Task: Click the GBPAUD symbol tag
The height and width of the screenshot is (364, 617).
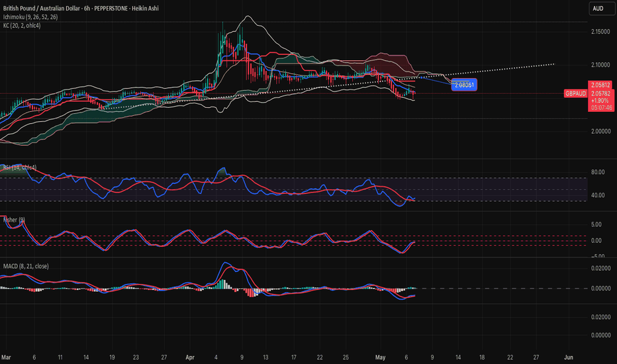Action: coord(575,94)
